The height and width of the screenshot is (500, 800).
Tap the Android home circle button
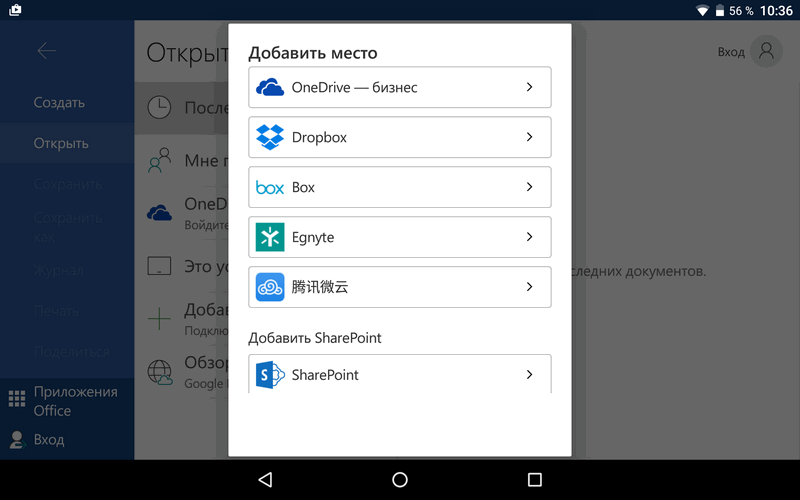400,480
